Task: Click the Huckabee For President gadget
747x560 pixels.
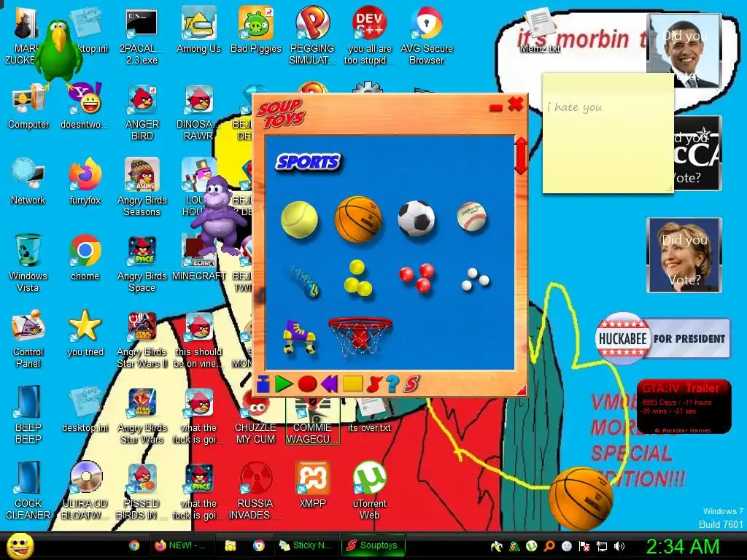Action: [662, 338]
